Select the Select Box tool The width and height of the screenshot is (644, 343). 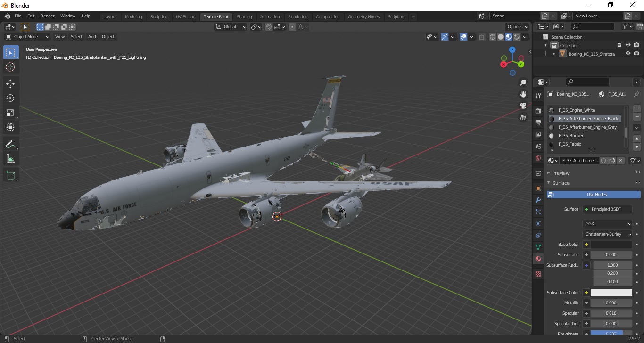tap(11, 53)
